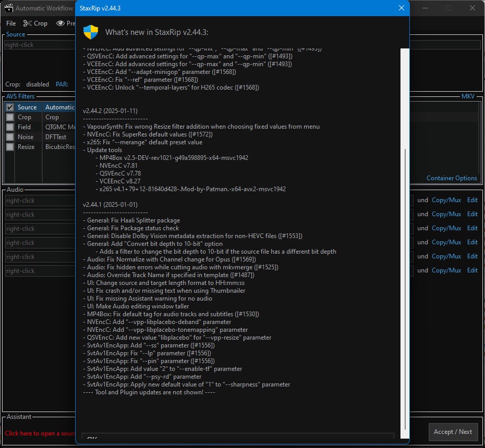Open the AVS Filters menu link
Screen dimensions: 485x448
[20, 96]
